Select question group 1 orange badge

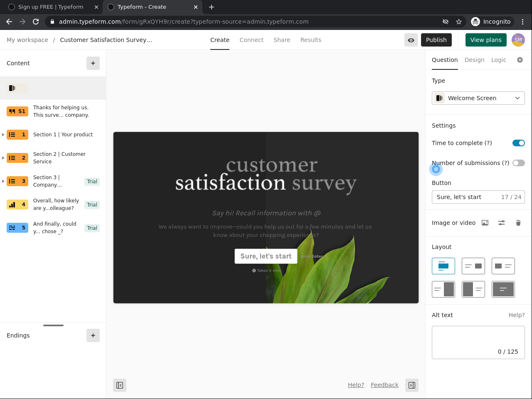click(x=17, y=135)
